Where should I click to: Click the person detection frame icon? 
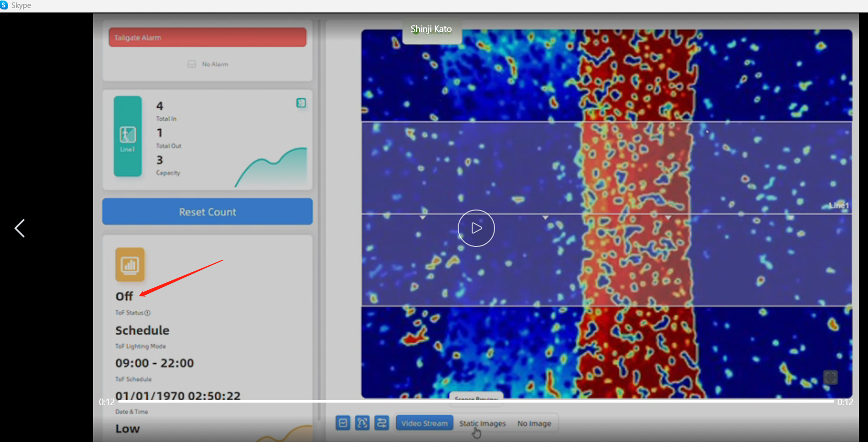[362, 423]
